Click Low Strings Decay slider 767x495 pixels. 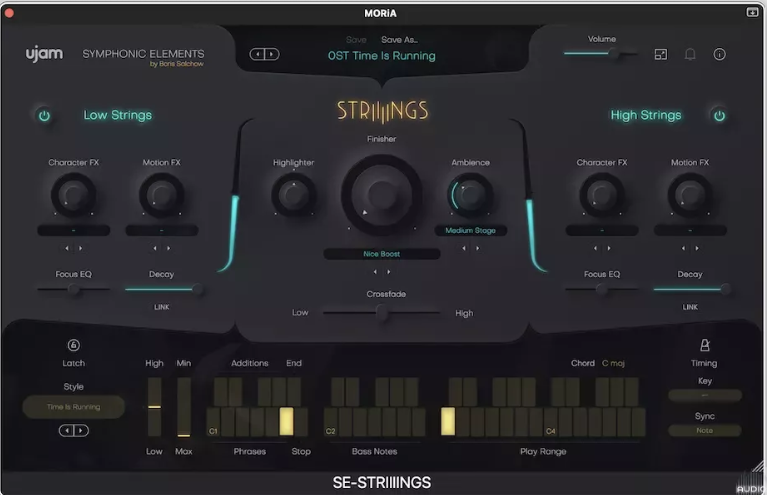(163, 290)
